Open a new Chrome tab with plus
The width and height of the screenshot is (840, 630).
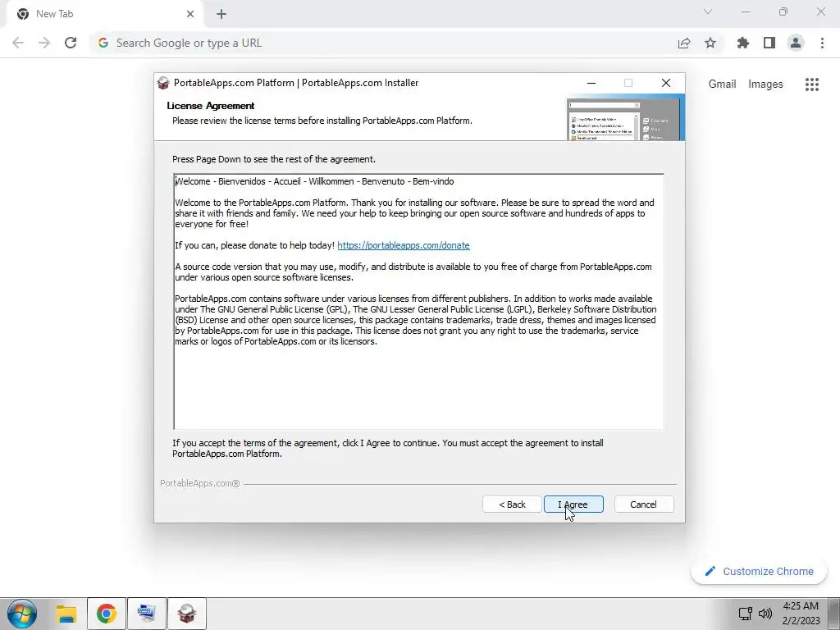221,14
